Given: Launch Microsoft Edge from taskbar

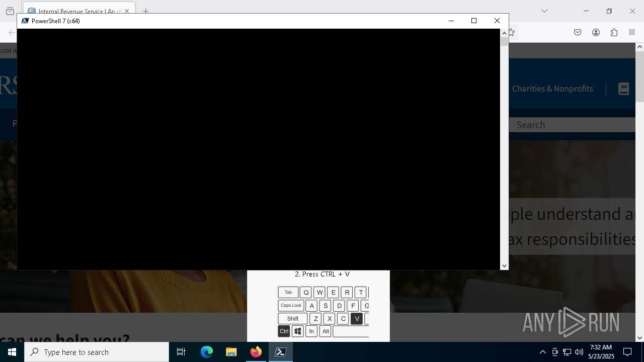Looking at the screenshot, I should coord(207,352).
